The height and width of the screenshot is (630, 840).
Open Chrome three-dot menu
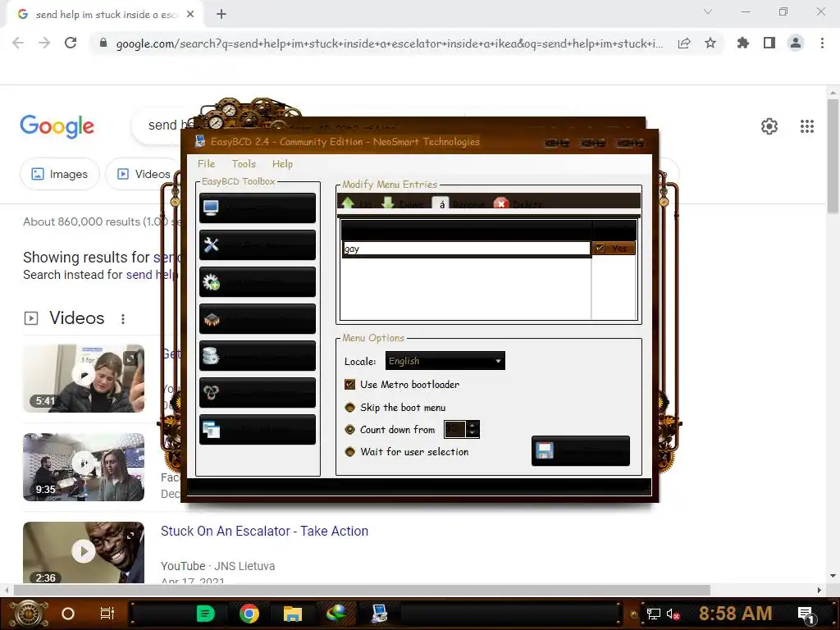pyautogui.click(x=822, y=43)
